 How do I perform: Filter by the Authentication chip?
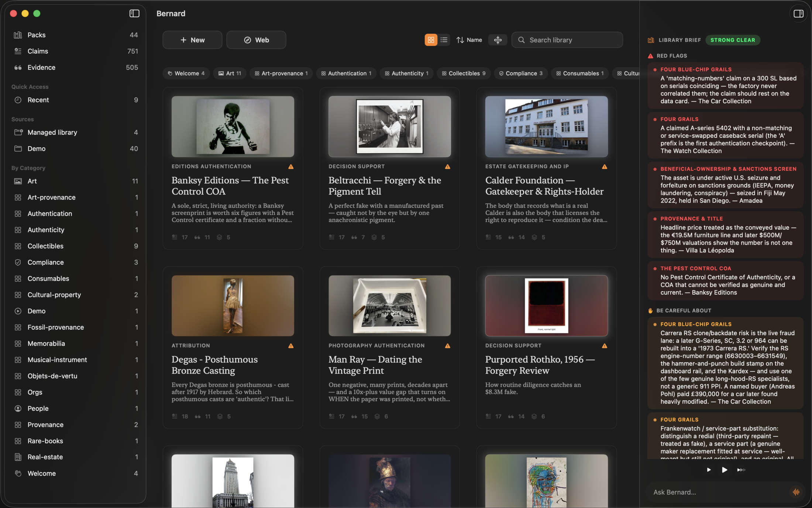tap(346, 73)
